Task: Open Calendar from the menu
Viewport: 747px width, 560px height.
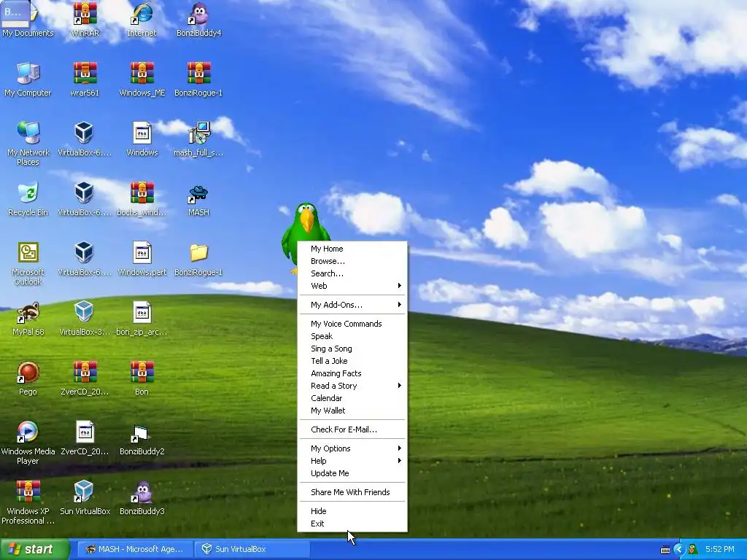Action: (352, 398)
